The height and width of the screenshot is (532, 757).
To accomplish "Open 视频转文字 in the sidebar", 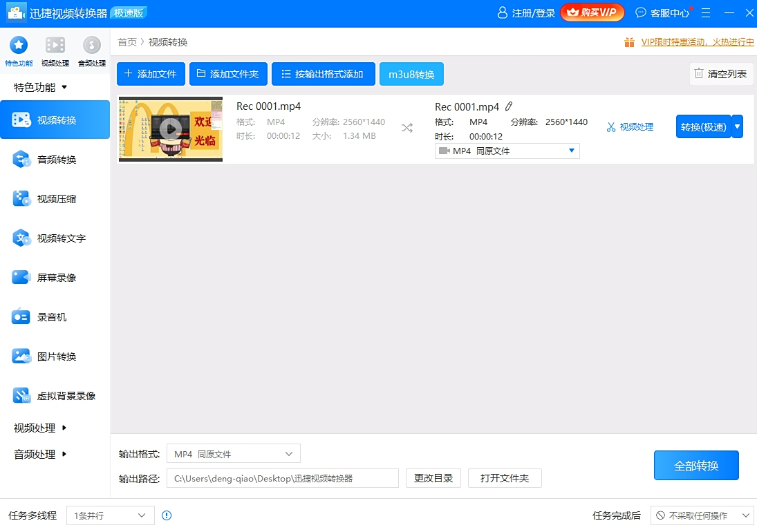I will pos(55,238).
